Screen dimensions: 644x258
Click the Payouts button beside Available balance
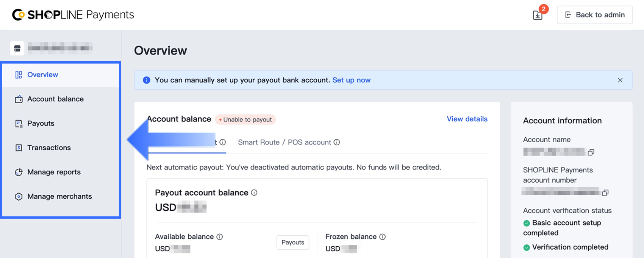coord(293,242)
